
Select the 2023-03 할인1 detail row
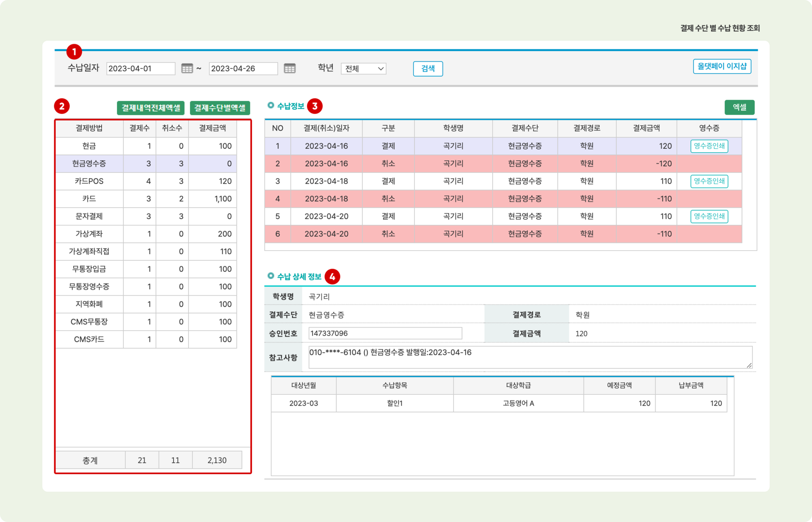click(x=395, y=403)
